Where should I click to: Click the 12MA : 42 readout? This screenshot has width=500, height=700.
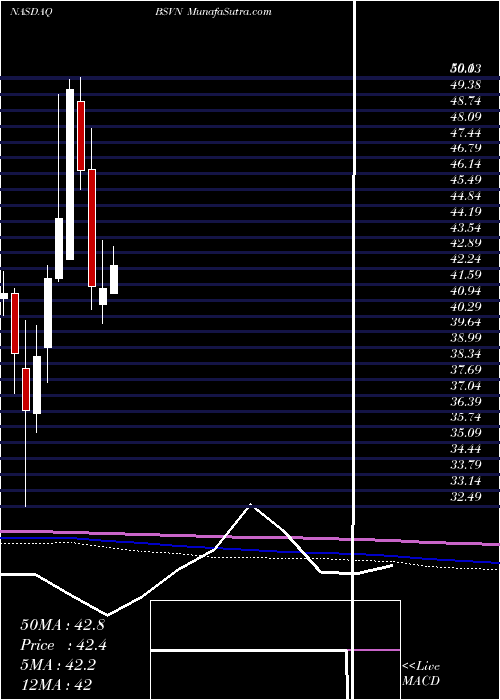[x=56, y=685]
